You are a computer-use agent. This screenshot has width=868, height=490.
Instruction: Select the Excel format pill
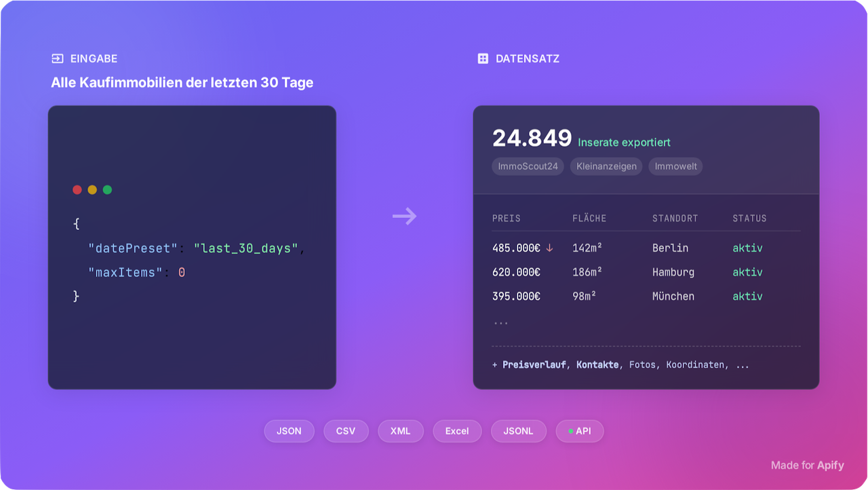457,431
